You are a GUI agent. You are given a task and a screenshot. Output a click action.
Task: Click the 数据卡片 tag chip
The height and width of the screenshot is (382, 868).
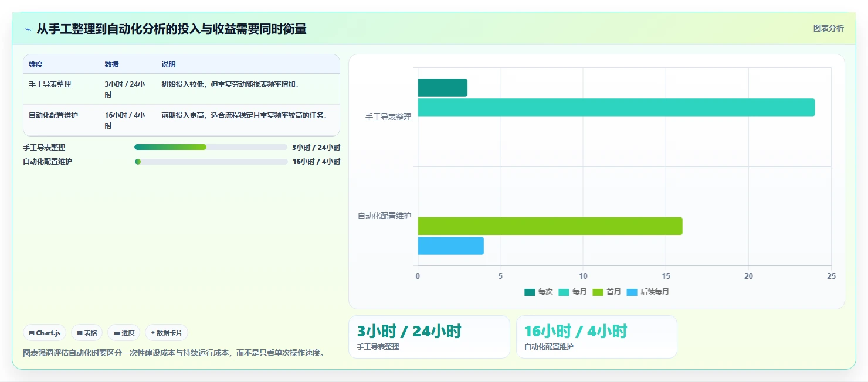click(x=167, y=333)
